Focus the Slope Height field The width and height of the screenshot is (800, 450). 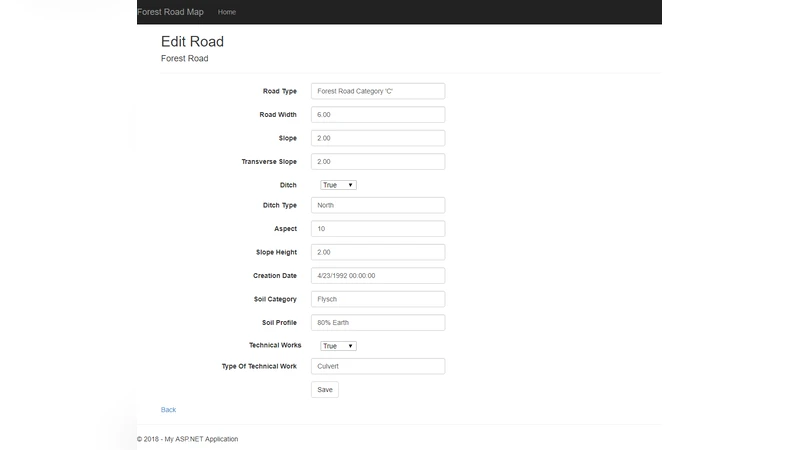(377, 252)
